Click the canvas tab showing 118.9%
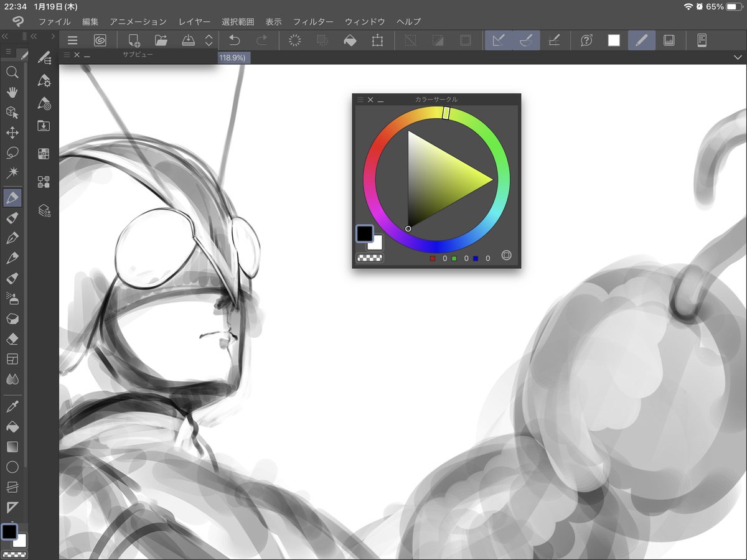747x560 pixels. point(234,57)
